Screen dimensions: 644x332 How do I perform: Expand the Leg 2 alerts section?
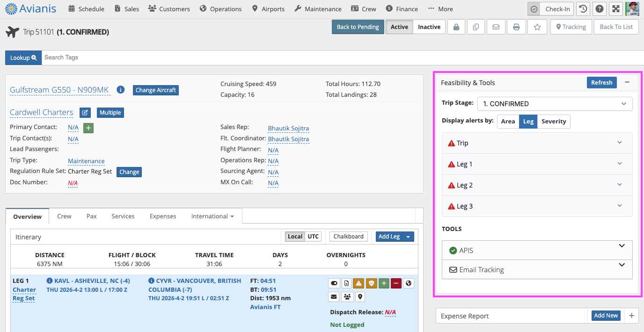click(537, 185)
